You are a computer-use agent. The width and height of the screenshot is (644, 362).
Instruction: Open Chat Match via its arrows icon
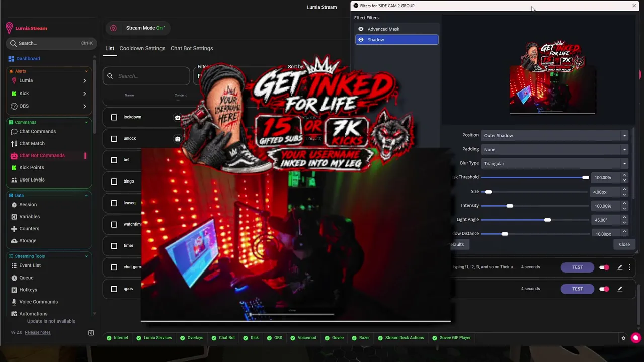[14, 144]
